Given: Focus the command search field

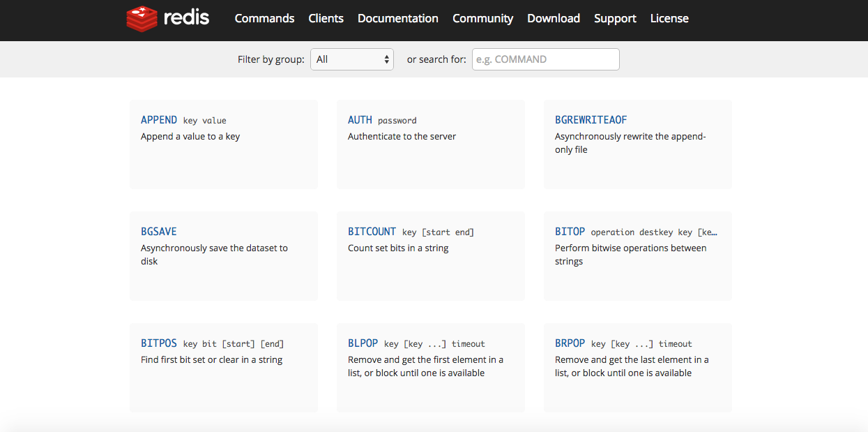Looking at the screenshot, I should tap(546, 59).
